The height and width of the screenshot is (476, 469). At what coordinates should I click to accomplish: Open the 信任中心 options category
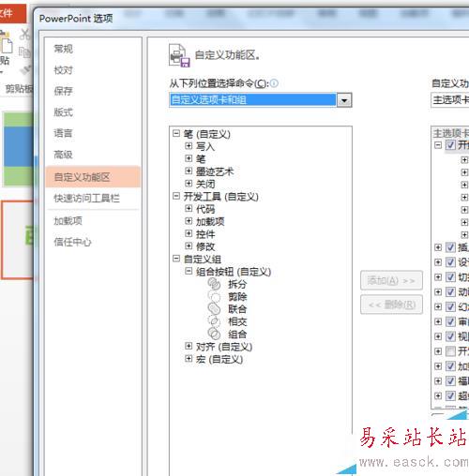[x=72, y=242]
